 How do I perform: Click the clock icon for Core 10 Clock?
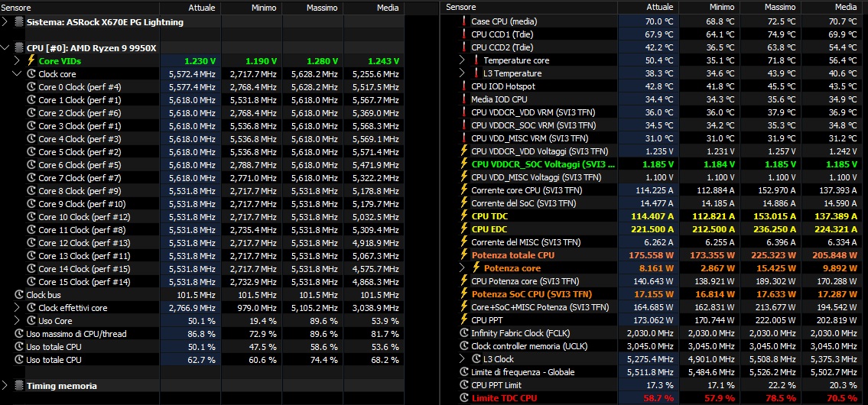click(31, 217)
